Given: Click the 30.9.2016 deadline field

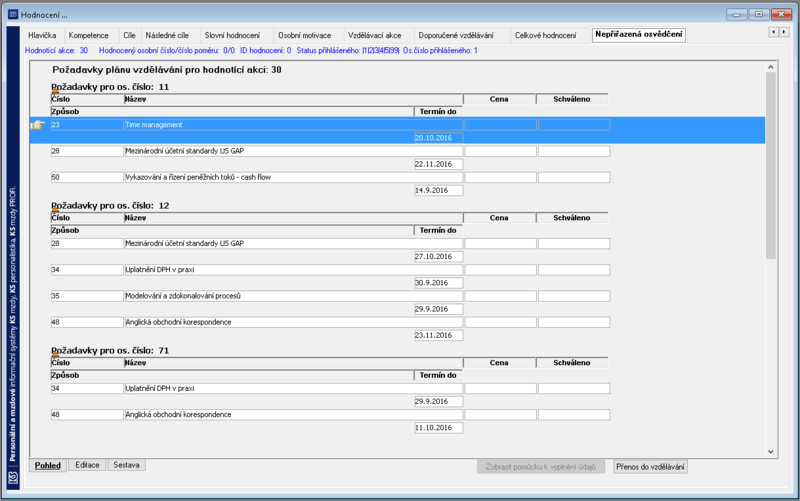Looking at the screenshot, I should pyautogui.click(x=438, y=283).
